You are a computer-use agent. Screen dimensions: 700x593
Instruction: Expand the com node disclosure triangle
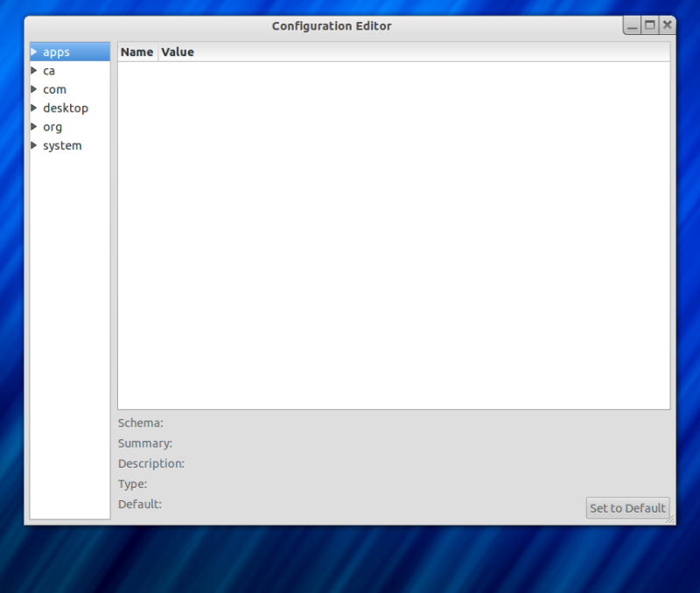click(34, 89)
